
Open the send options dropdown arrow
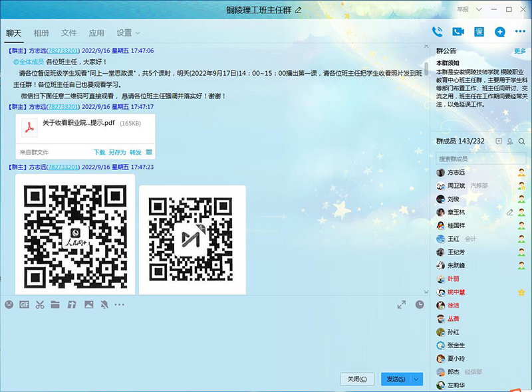[416, 379]
